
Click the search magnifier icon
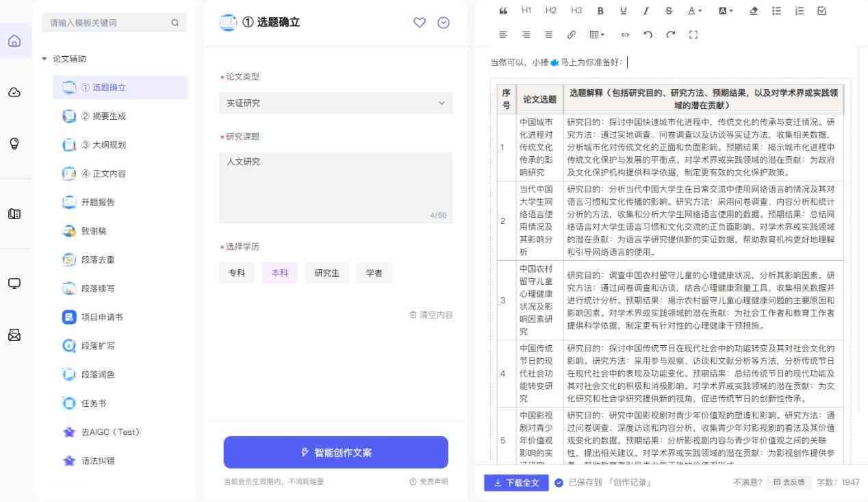(x=175, y=23)
